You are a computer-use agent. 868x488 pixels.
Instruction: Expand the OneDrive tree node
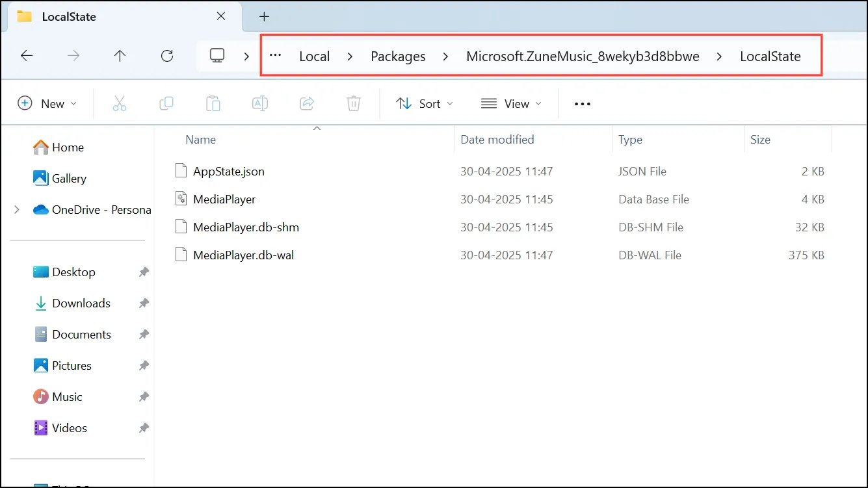(17, 210)
